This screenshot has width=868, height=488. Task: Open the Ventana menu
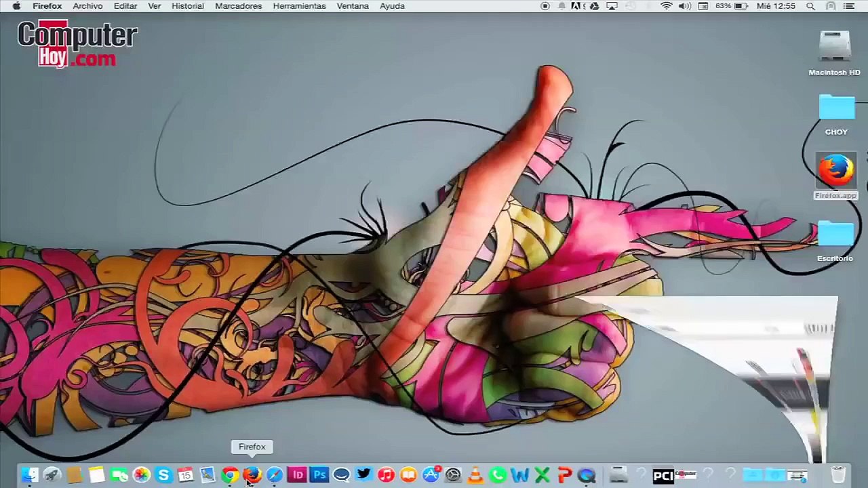pos(353,6)
